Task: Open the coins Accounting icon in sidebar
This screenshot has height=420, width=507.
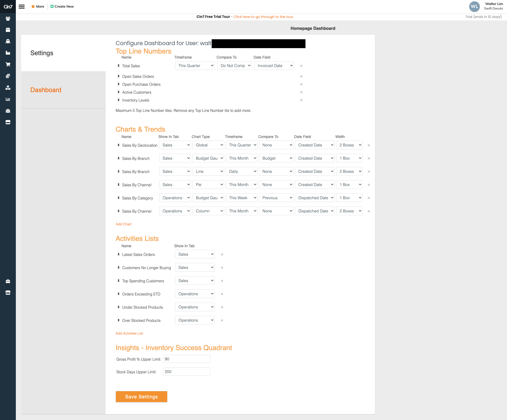Action: pyautogui.click(x=8, y=76)
